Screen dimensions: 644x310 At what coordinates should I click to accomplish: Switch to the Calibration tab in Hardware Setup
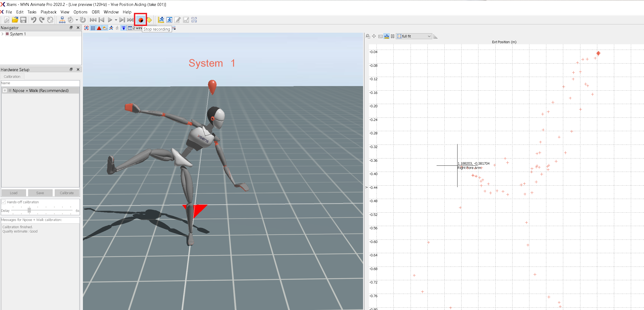coord(12,76)
